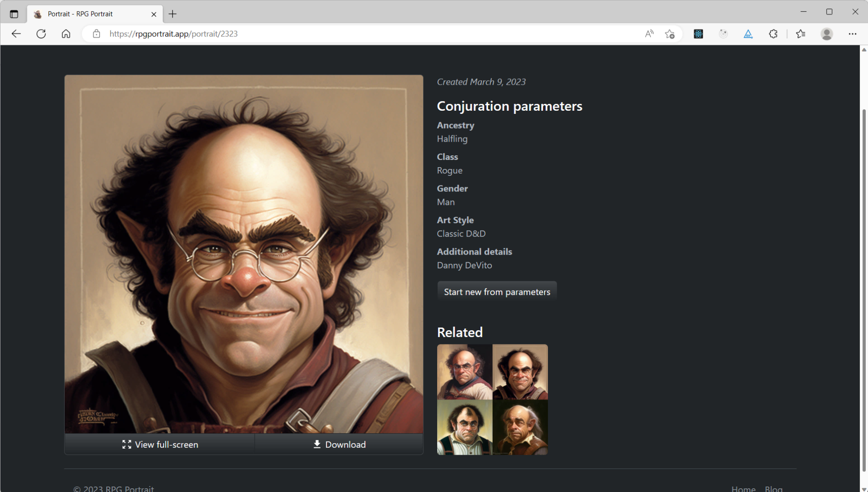Open Settings and more menu
Image resolution: width=868 pixels, height=492 pixels.
[852, 34]
